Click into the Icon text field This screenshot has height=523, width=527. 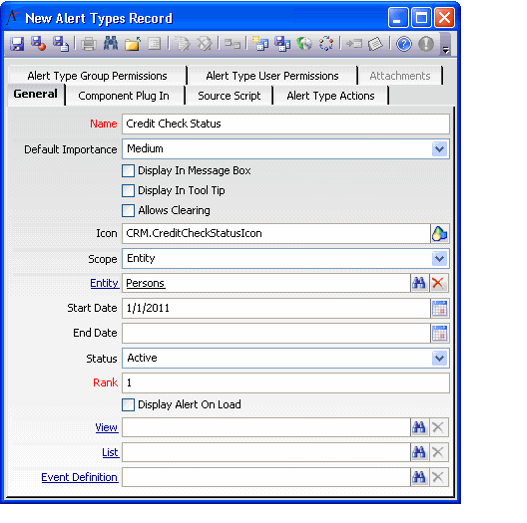pos(276,234)
